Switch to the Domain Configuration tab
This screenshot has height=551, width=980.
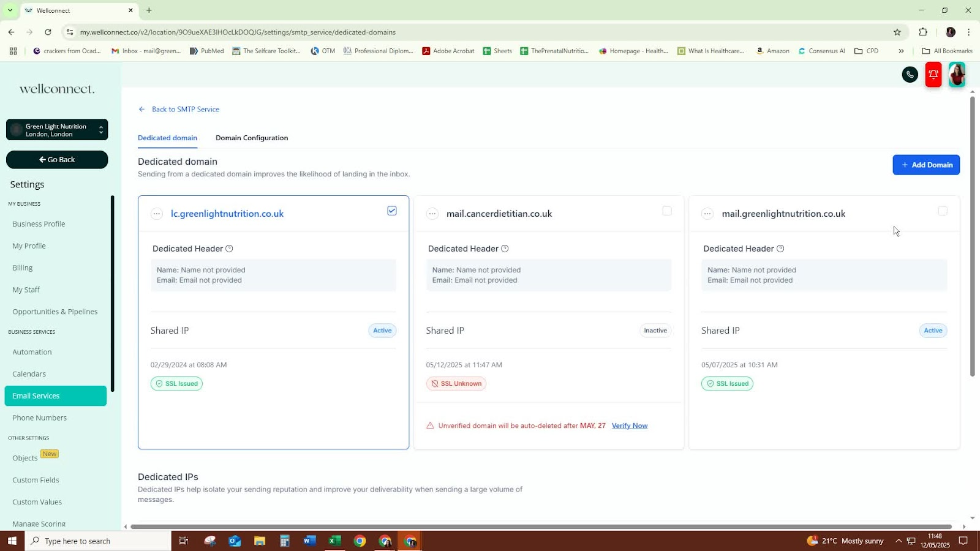click(252, 138)
